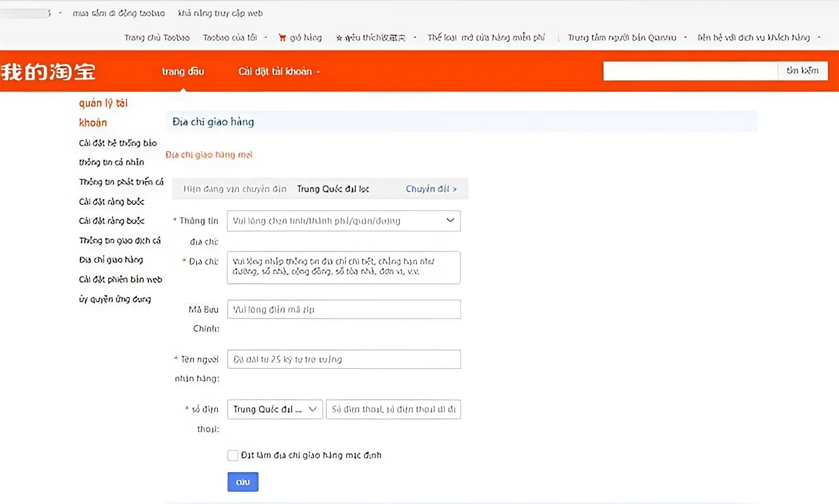Expand the customer service contact menu
The width and height of the screenshot is (839, 504).
pyautogui.click(x=759, y=38)
